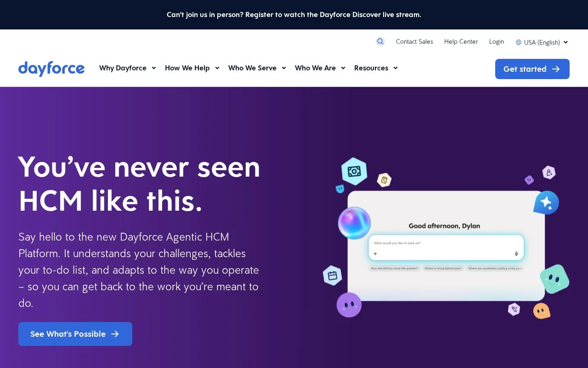Tap the microphone icon in the prompt box
This screenshot has width=588, height=368.
click(x=516, y=253)
